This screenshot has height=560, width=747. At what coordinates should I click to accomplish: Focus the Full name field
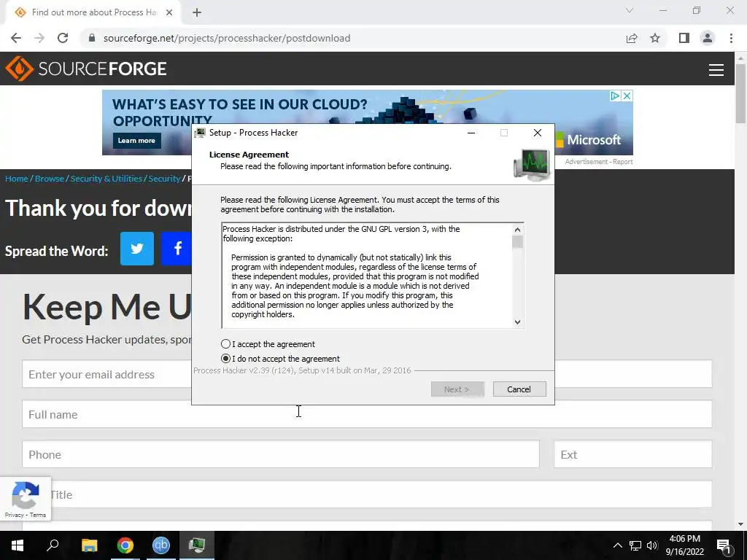[367, 414]
